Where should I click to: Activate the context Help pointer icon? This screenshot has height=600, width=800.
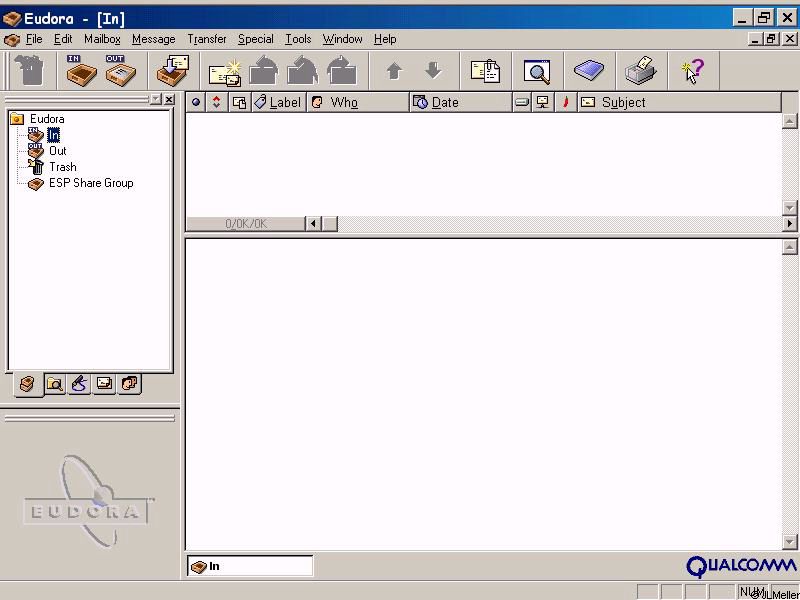[x=693, y=70]
